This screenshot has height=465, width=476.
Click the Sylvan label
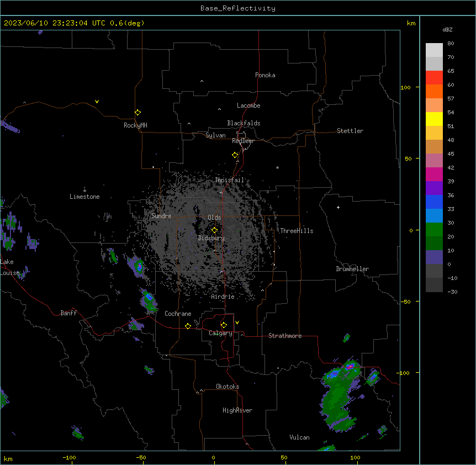[215, 135]
